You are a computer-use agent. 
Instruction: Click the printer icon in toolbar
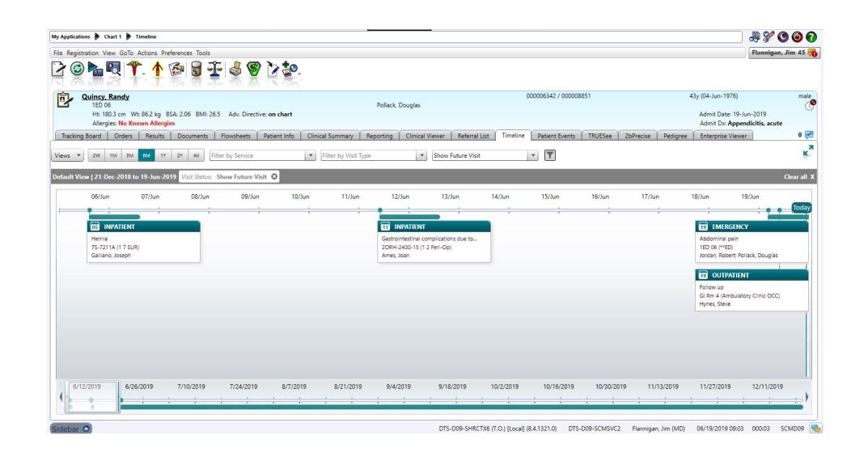click(x=235, y=70)
